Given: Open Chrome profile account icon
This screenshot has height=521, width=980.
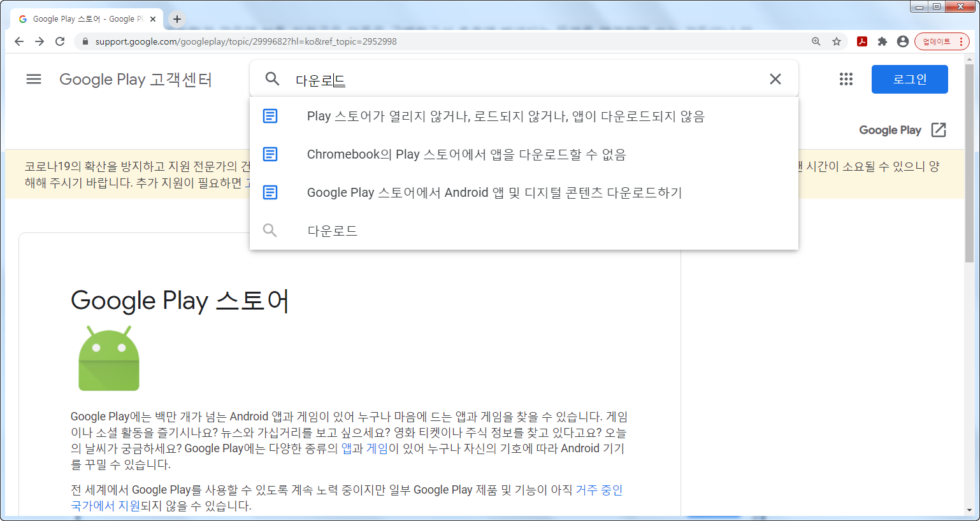Looking at the screenshot, I should coord(903,41).
